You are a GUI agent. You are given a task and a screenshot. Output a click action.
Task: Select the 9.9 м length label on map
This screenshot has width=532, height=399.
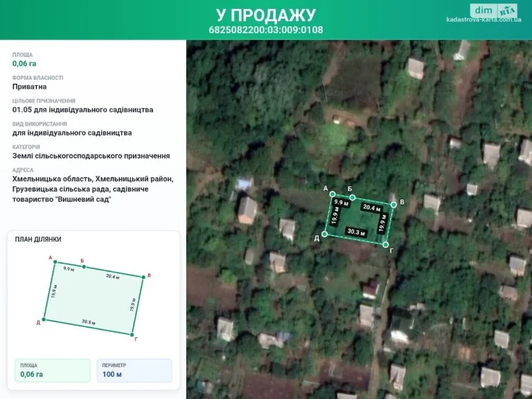click(x=341, y=202)
